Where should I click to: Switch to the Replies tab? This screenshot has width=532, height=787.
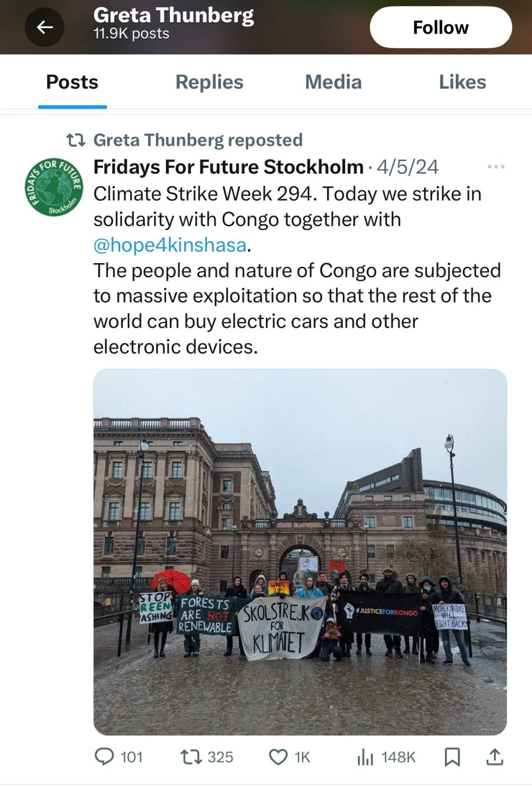[209, 82]
